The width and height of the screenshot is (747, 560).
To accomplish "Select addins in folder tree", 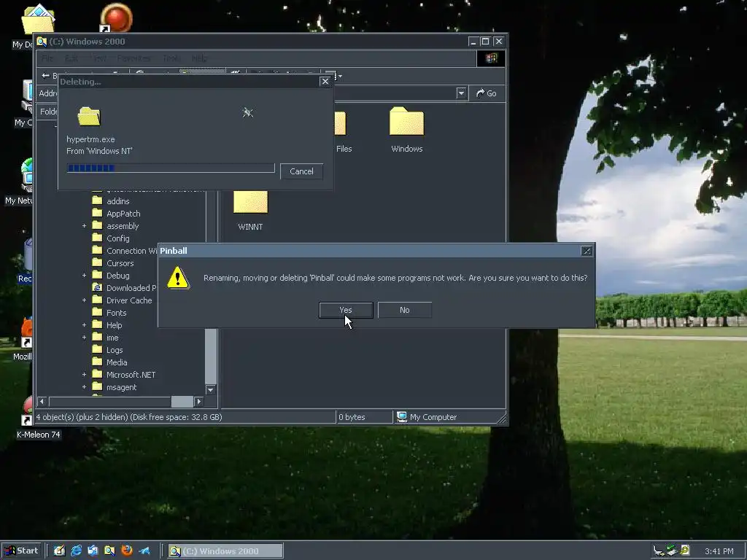I will 117,201.
